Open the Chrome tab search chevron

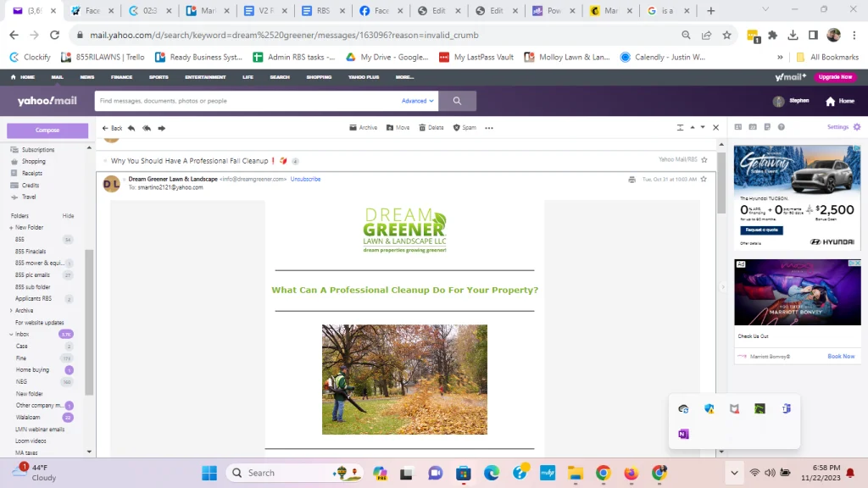click(x=765, y=9)
